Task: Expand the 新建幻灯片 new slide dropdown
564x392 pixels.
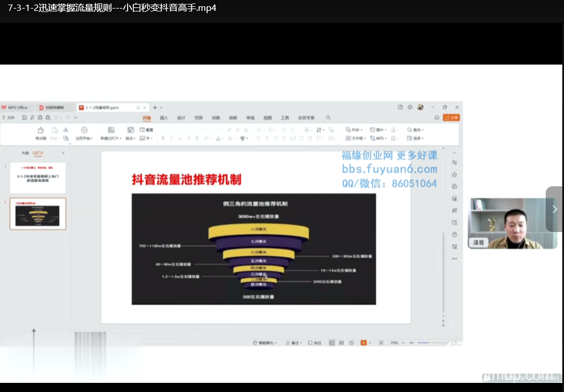Action: click(x=111, y=138)
